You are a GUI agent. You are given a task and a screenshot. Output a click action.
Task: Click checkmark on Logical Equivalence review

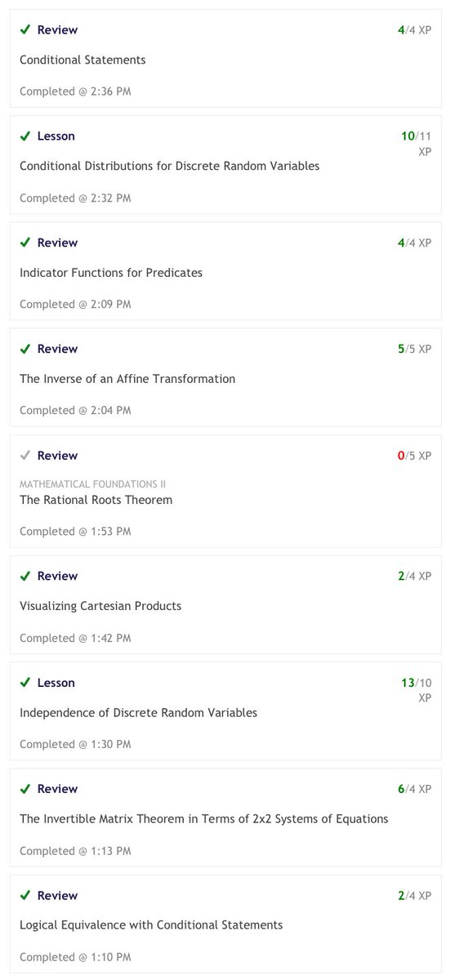coord(25,895)
